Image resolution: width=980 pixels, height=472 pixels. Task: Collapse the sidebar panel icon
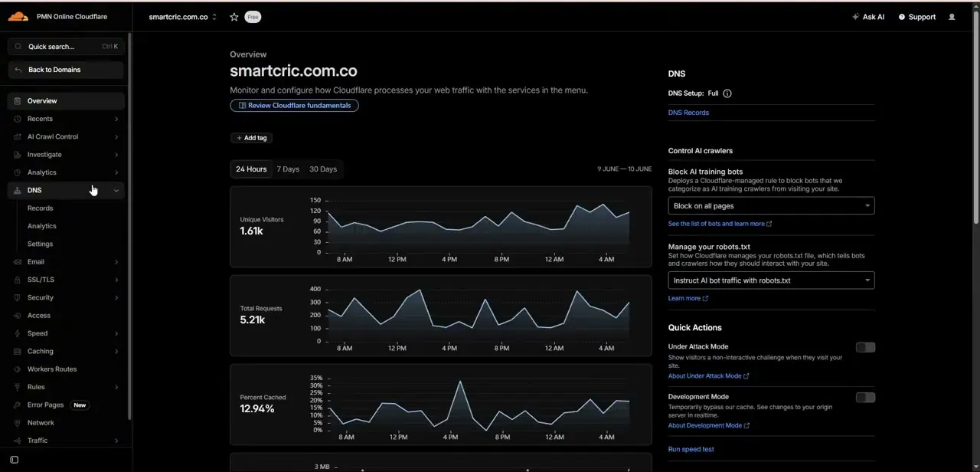click(14, 460)
